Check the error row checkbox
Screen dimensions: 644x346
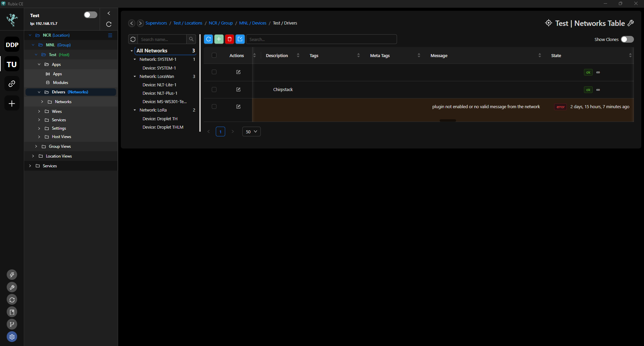[x=214, y=106]
